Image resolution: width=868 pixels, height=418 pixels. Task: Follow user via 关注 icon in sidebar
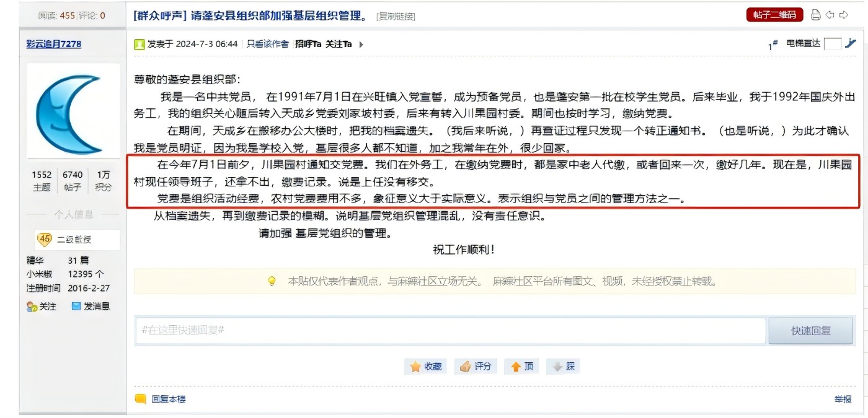42,307
